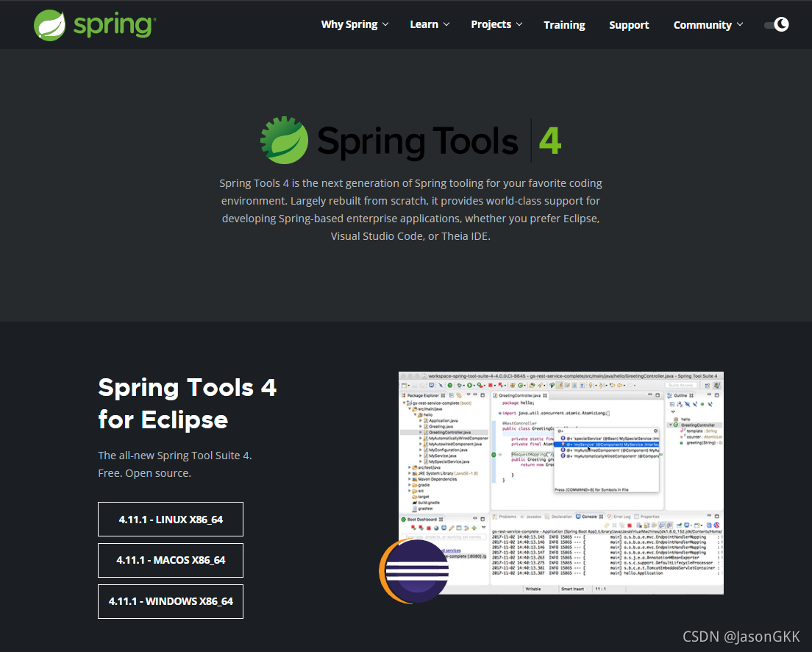Download 4.11.1 macOS x86_64 build
Screen dimensions: 812x652
[x=171, y=560]
